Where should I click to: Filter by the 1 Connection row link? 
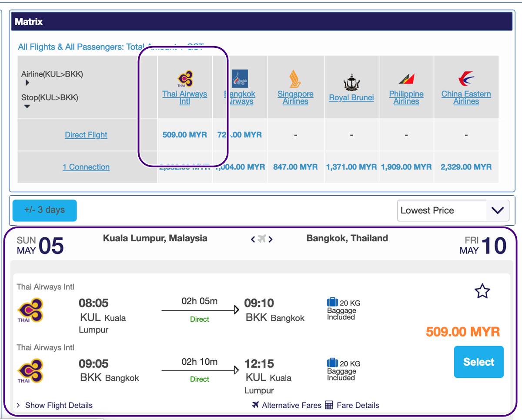coord(86,167)
